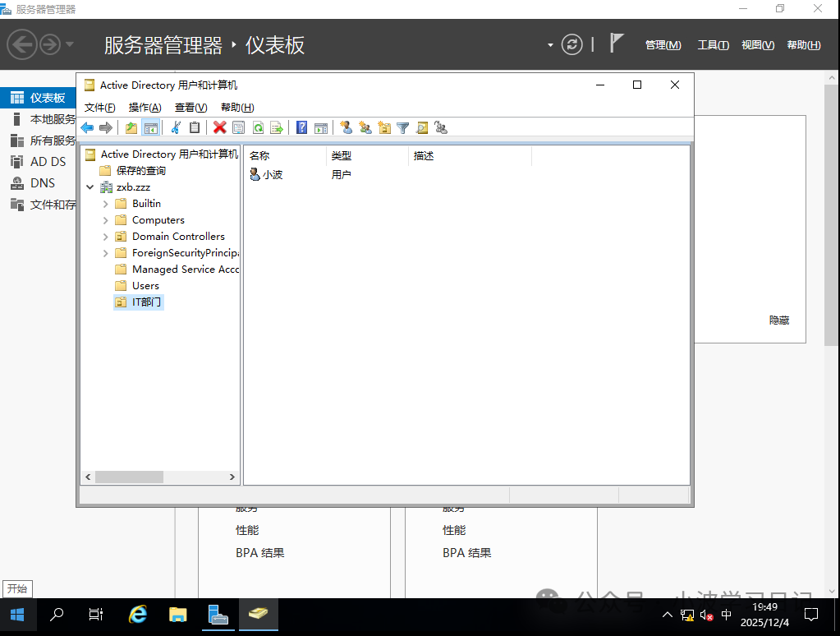Viewport: 840px width, 636px height.
Task: Open the Properties icon in toolbar
Action: (239, 127)
